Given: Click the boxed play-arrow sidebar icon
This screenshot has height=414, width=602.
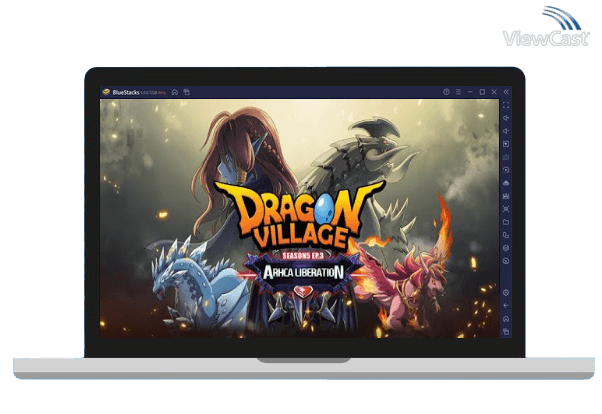Looking at the screenshot, I should point(506,144).
